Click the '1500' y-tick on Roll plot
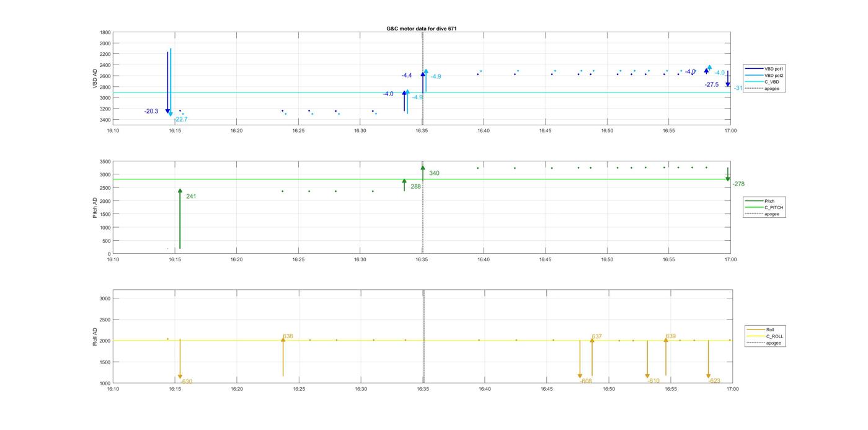The image size is (868, 430). [105, 362]
